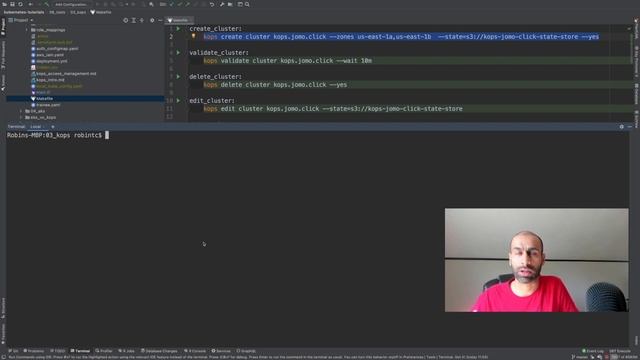Image resolution: width=640 pixels, height=360 pixels.
Task: Hide the Project panel with minus icon
Action: click(x=160, y=20)
